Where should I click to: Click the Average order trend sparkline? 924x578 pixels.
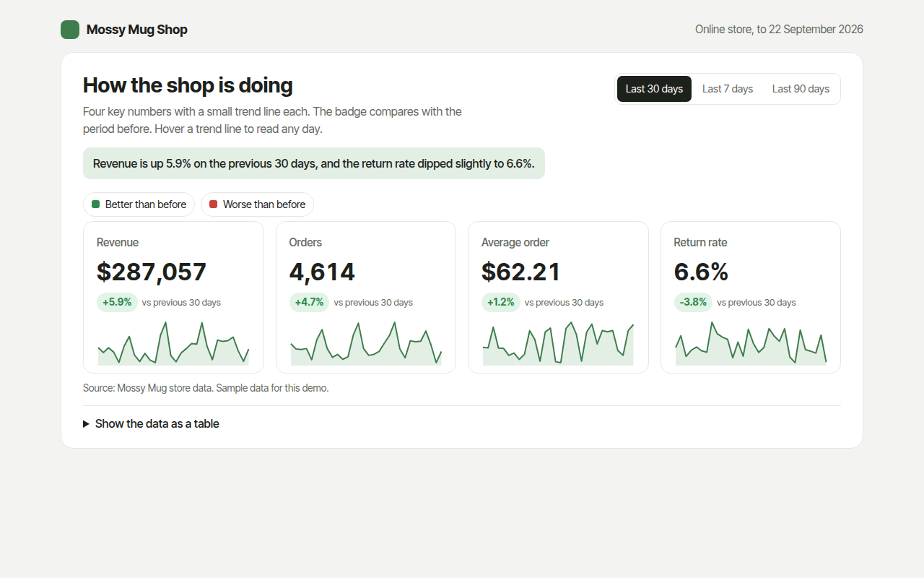coord(558,342)
